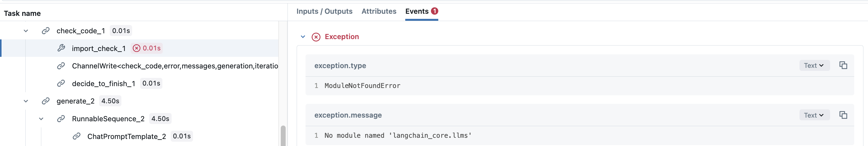Collapse the Exception section
The height and width of the screenshot is (146, 868).
point(302,37)
